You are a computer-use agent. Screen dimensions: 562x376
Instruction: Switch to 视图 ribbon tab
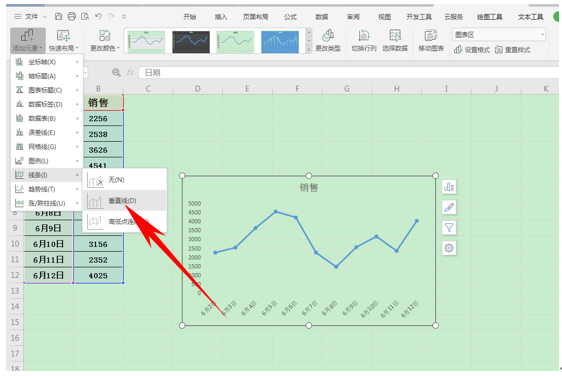(385, 17)
